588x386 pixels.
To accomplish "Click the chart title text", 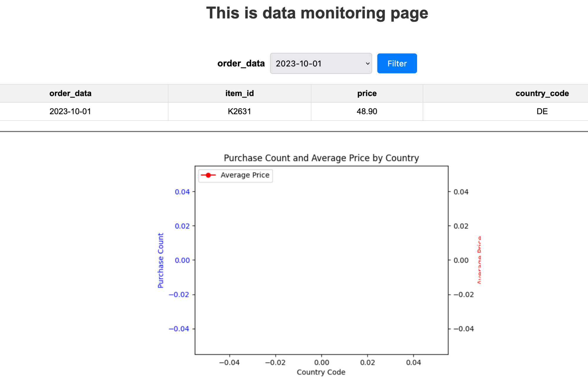I will click(x=321, y=158).
